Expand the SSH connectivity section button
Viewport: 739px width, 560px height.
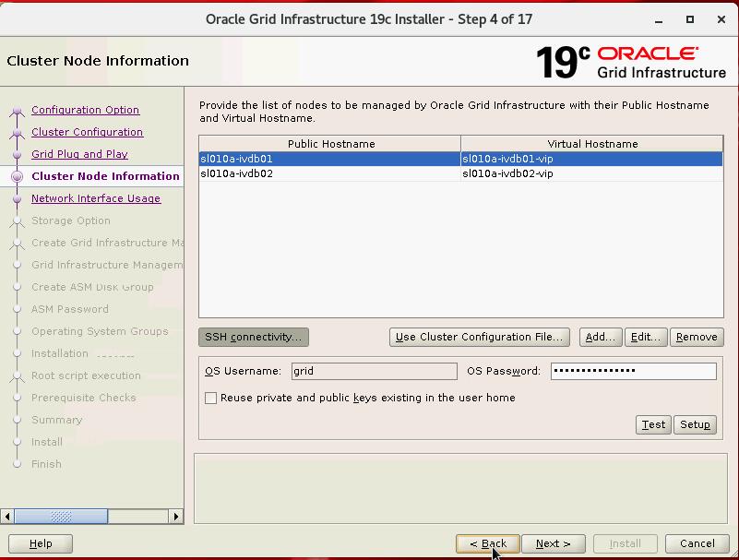click(253, 337)
